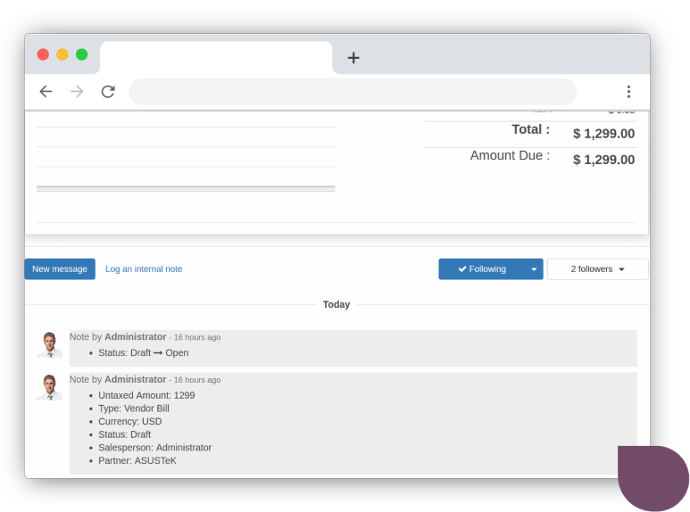Reload the current page
Screen dimensions: 690x512
[x=108, y=92]
